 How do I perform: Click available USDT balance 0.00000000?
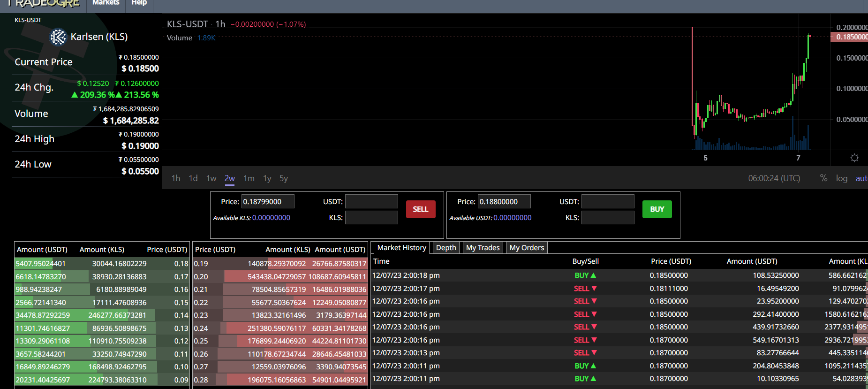(513, 218)
